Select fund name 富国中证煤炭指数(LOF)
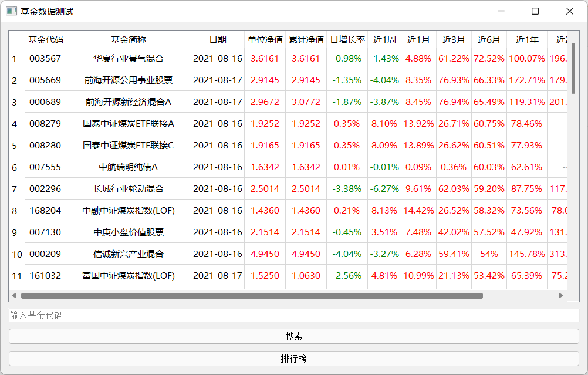Viewport: 588px width, 375px height. (129, 276)
